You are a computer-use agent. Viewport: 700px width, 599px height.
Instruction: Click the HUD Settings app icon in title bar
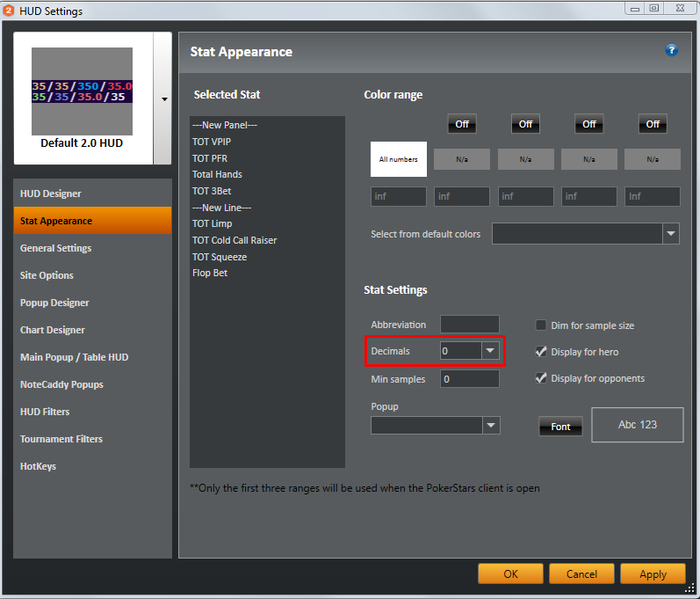pyautogui.click(x=8, y=11)
